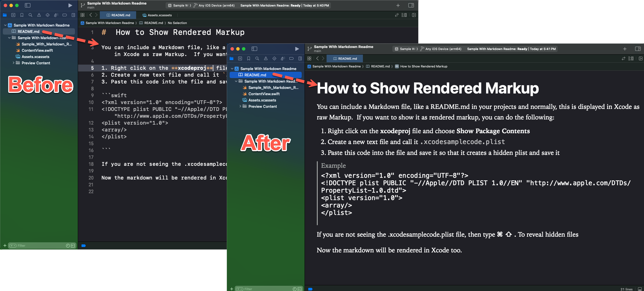644x291 pixels.
Task: Open the Source Control navigator in the Before window
Action: [13, 15]
